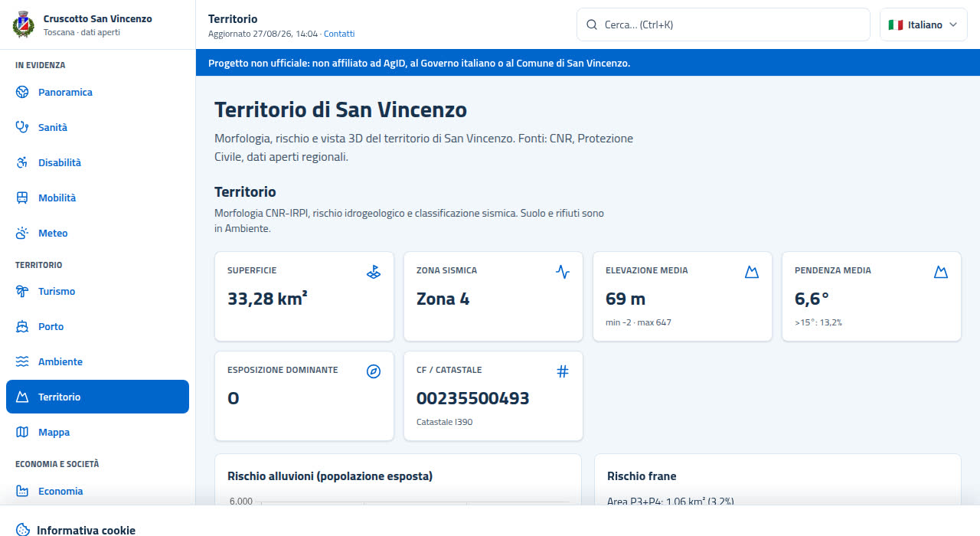The height and width of the screenshot is (536, 980).
Task: Click the Mappa map icon
Action: [x=22, y=432]
